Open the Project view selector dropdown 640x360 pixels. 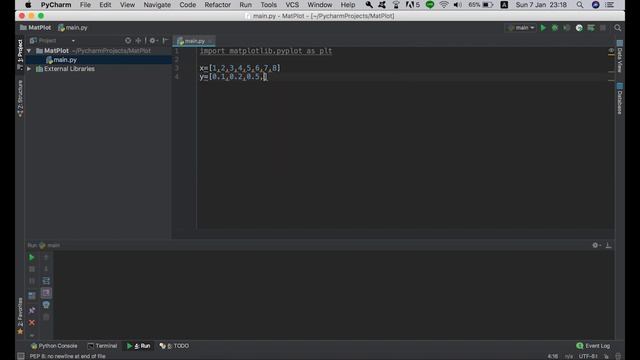pos(52,40)
